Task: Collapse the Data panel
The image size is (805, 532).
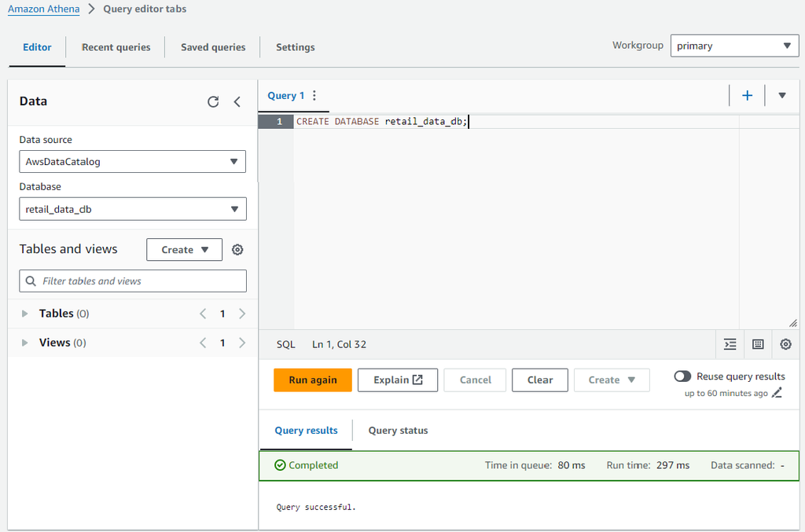Action: (238, 101)
